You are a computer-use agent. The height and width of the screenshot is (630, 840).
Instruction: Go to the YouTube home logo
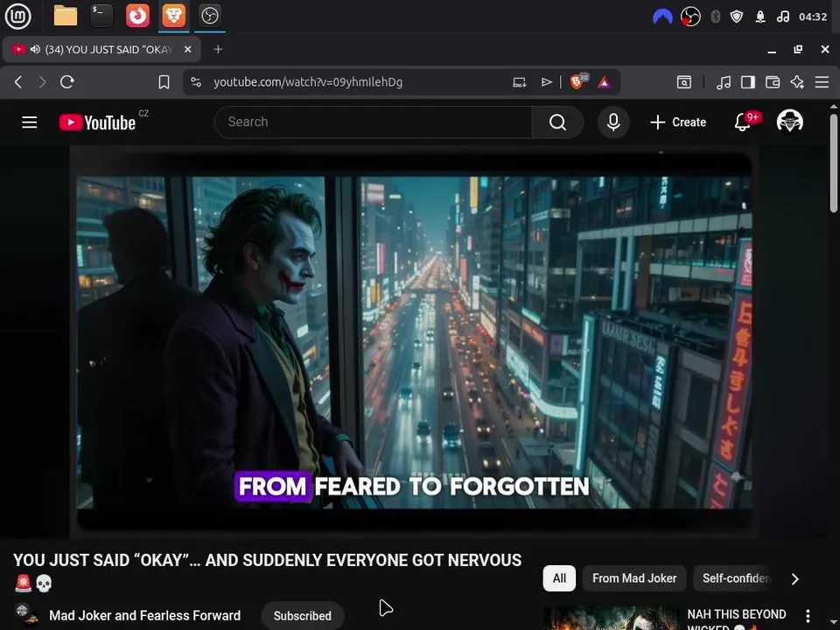coord(97,122)
